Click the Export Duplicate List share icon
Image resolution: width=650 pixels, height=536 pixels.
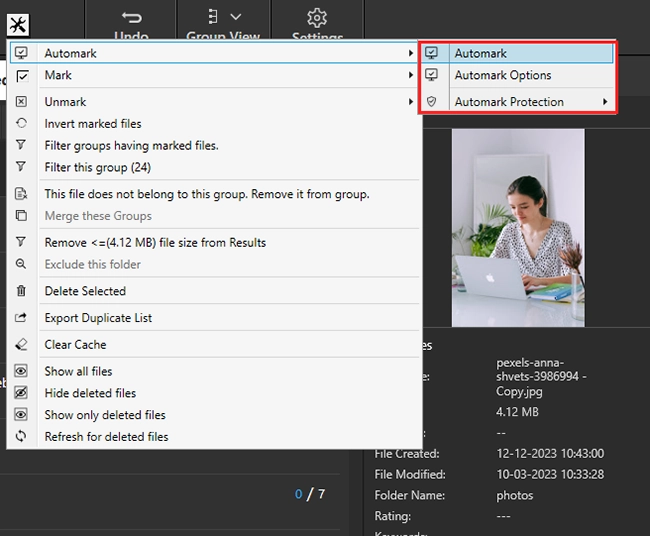21,318
